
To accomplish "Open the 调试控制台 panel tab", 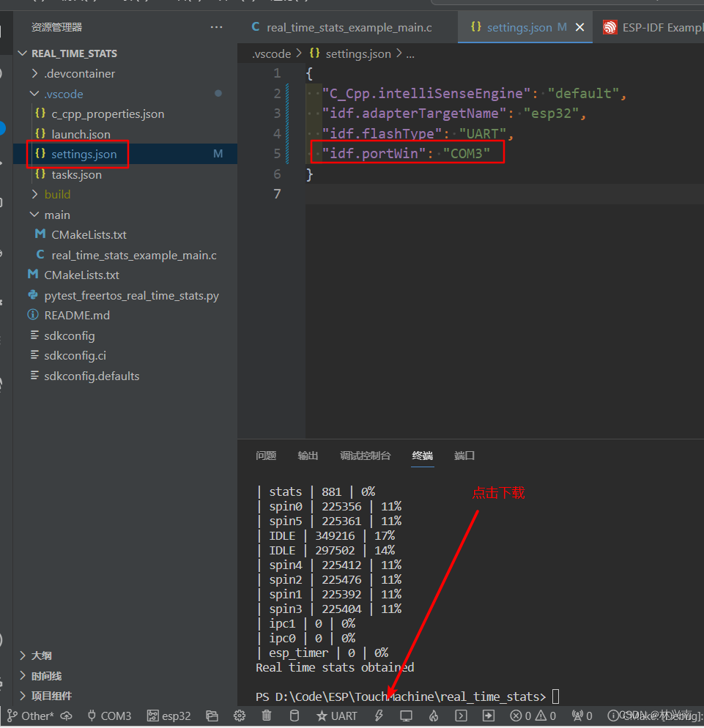I will 365,456.
